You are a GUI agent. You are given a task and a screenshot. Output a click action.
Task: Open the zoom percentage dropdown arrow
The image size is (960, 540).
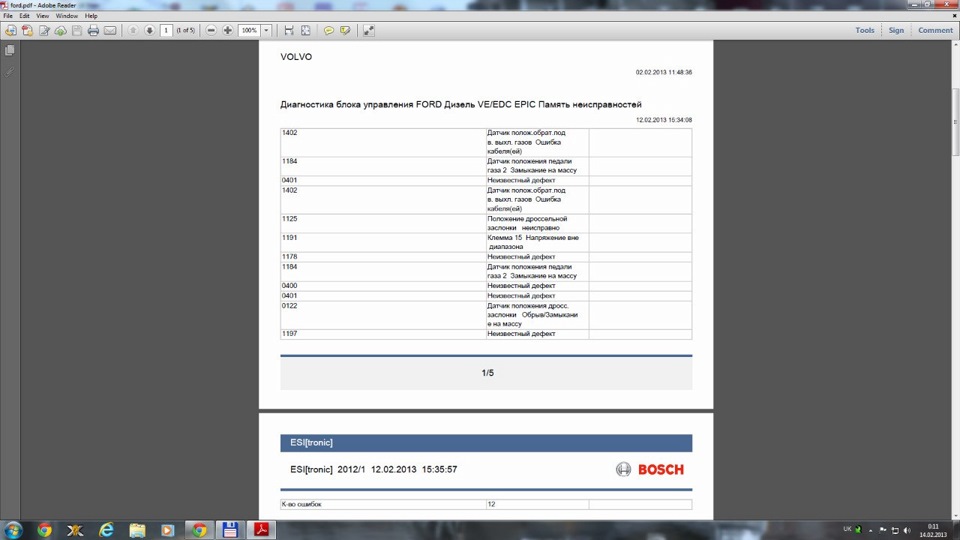tap(266, 31)
